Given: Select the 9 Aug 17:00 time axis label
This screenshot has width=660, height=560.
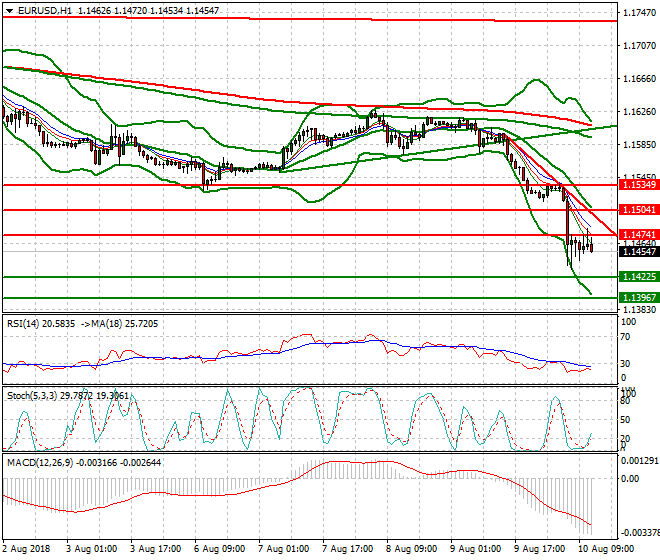Looking at the screenshot, I should (539, 549).
